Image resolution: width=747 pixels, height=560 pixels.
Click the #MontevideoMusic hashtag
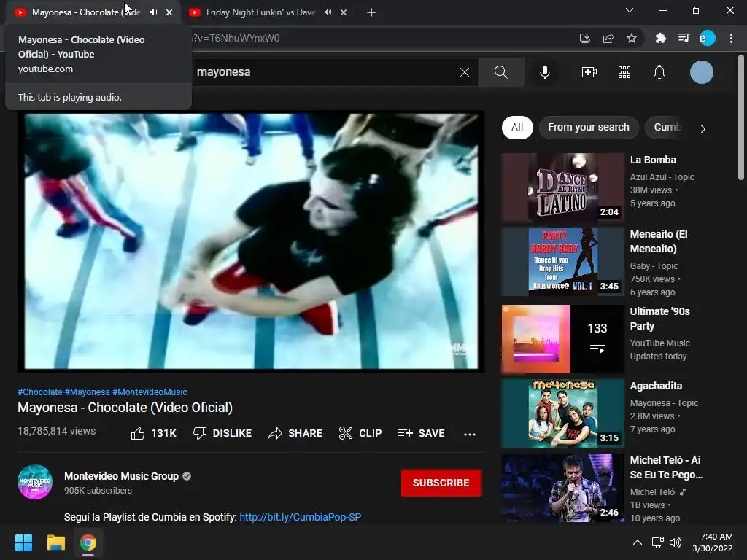150,392
